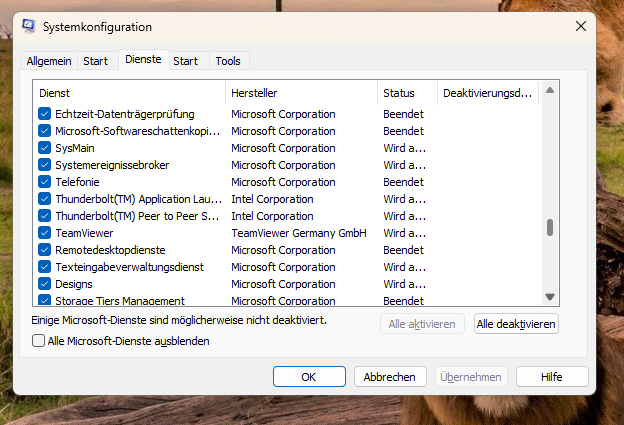Sort list by Dienst column header
The height and width of the screenshot is (425, 624).
tap(129, 93)
